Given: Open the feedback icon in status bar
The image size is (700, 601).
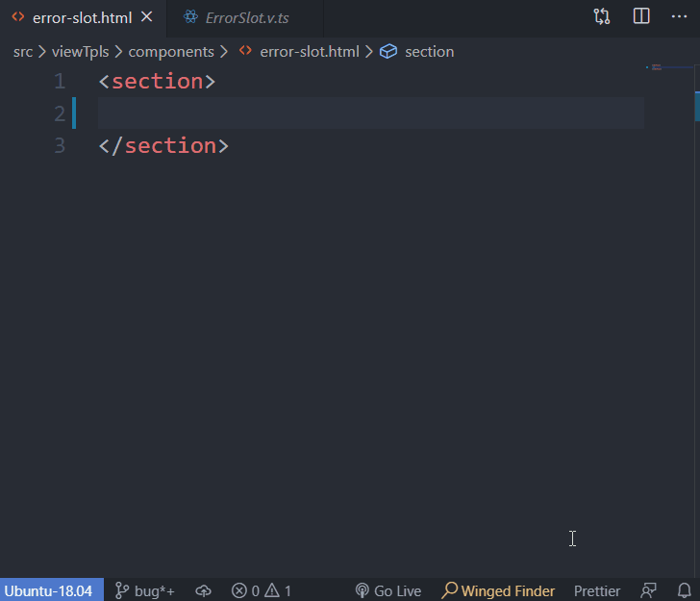Looking at the screenshot, I should pyautogui.click(x=648, y=590).
